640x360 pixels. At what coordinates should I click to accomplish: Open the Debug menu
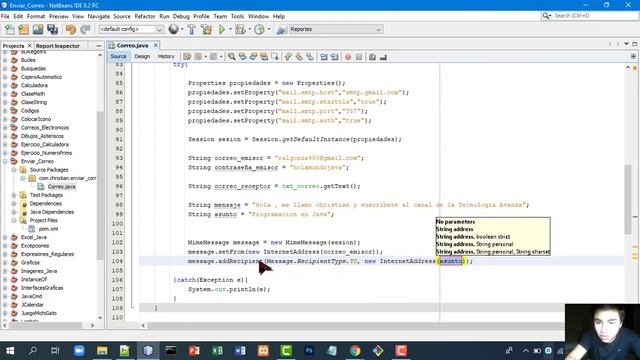click(x=181, y=16)
